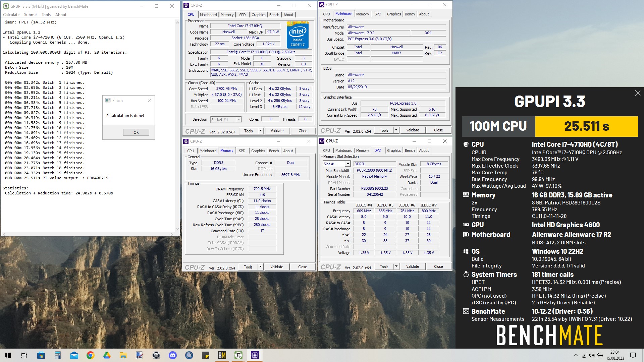644x362 pixels.
Task: Click Tools button in CPU-Z Memory window
Action: pos(248,267)
